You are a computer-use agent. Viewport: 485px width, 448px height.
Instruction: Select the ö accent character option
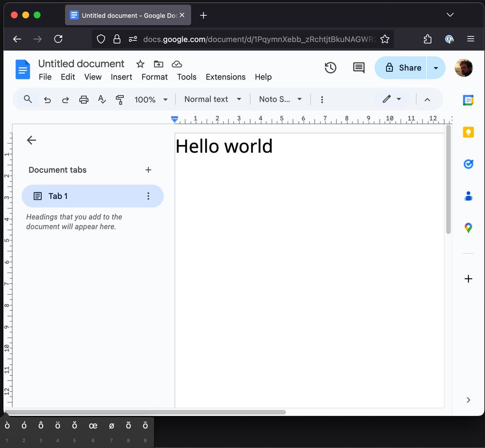(x=58, y=426)
